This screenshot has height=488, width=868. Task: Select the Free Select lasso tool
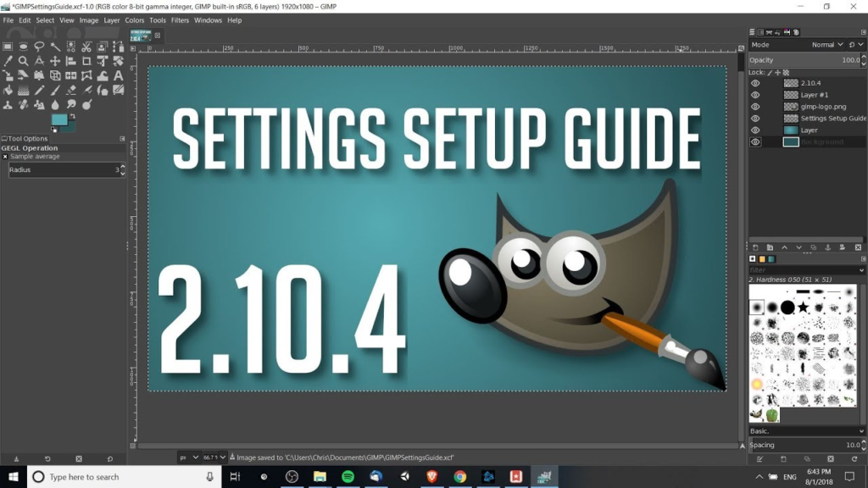tap(39, 47)
